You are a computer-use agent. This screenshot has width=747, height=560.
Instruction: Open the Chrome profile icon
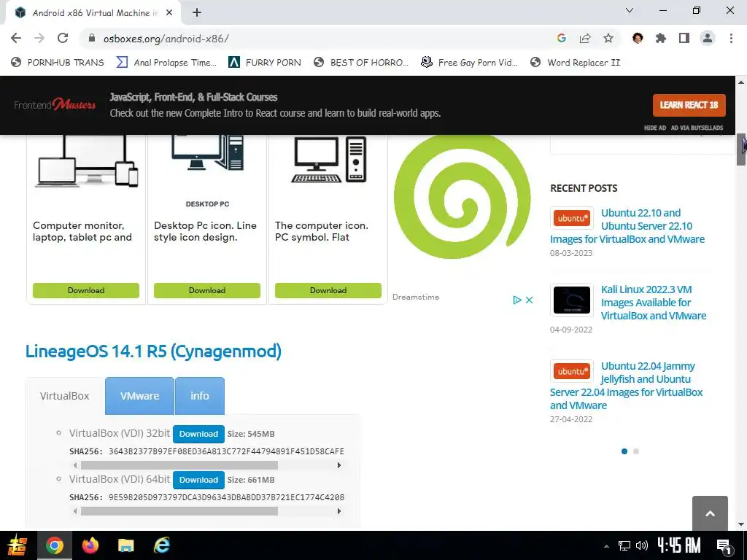708,38
